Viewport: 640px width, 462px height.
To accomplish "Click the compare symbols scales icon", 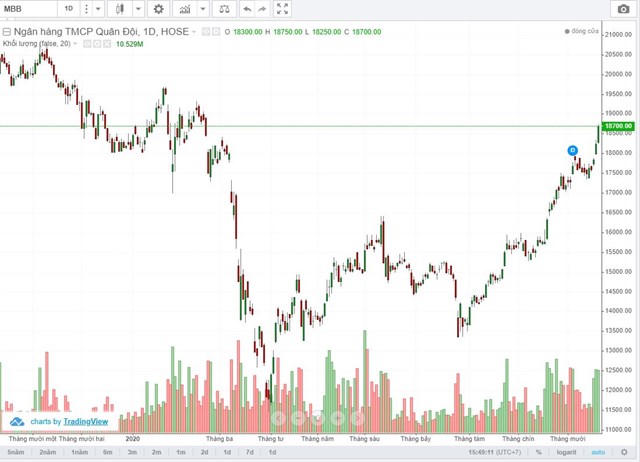I will coord(224,9).
